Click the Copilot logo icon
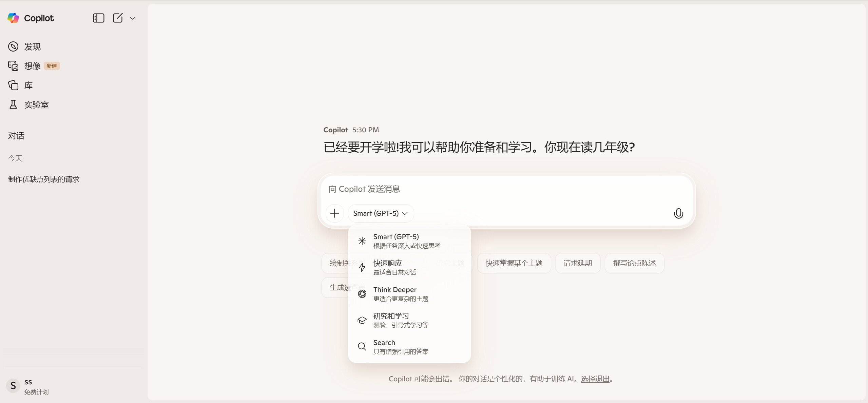The image size is (868, 403). pos(13,18)
